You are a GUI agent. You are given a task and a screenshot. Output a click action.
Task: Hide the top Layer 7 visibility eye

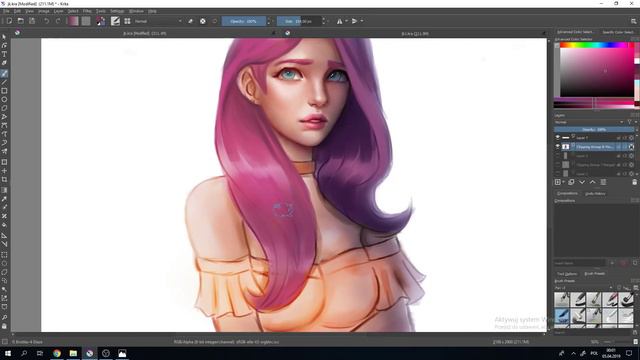pos(558,138)
